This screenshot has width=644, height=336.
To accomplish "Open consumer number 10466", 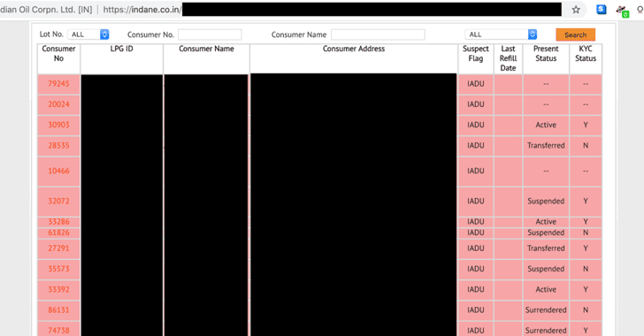I will click(x=58, y=171).
